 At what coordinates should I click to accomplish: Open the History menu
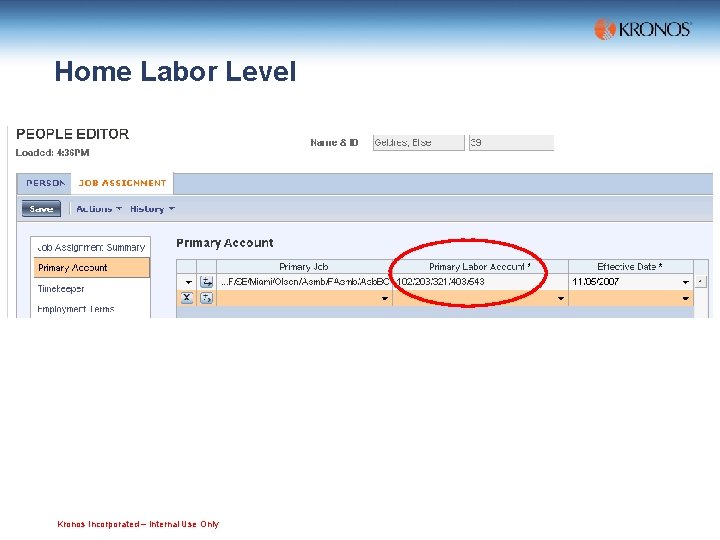(152, 209)
